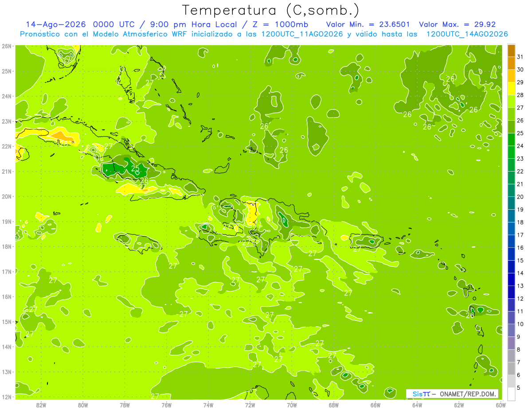Select the mauve swatch between 8 and 9
Screen dimensions: 532x411
tap(511, 343)
